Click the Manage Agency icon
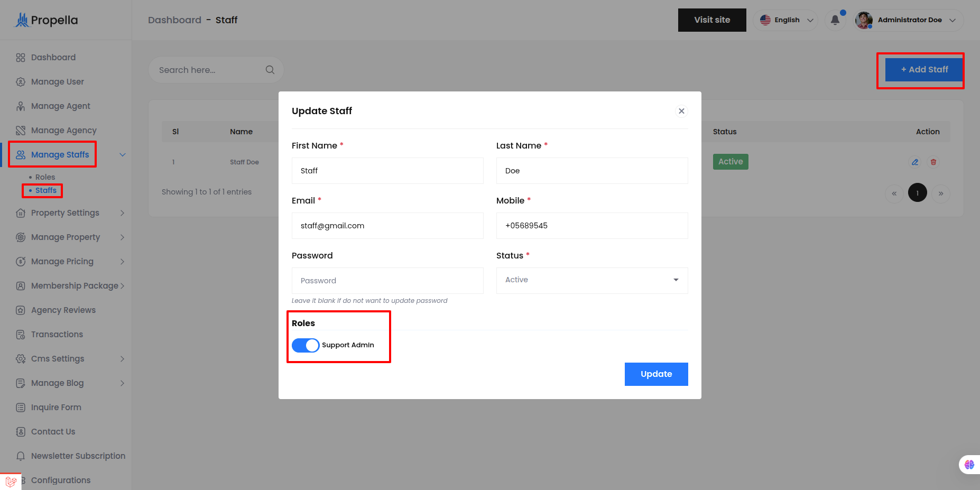 click(x=21, y=131)
